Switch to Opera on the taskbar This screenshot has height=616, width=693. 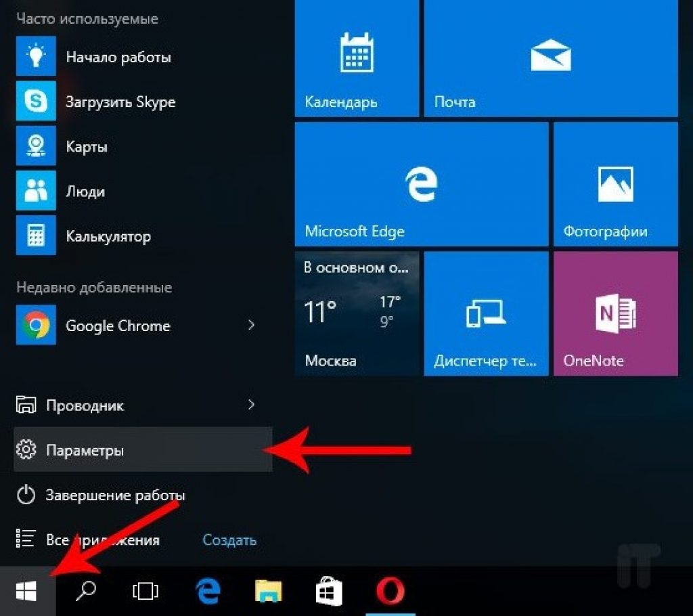pyautogui.click(x=390, y=591)
